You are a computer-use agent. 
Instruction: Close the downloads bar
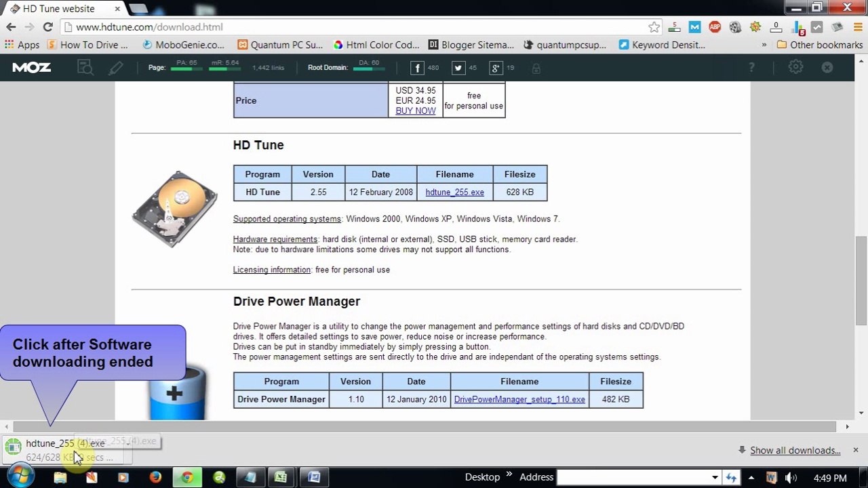[x=856, y=450]
